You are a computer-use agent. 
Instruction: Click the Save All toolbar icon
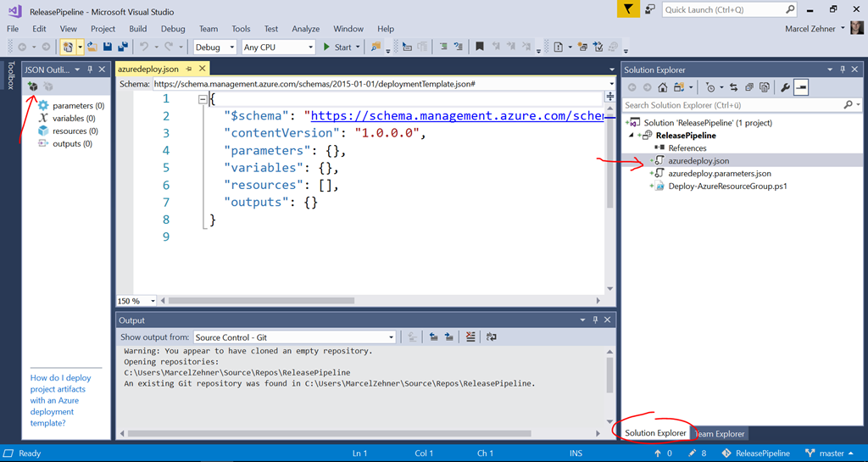click(123, 47)
